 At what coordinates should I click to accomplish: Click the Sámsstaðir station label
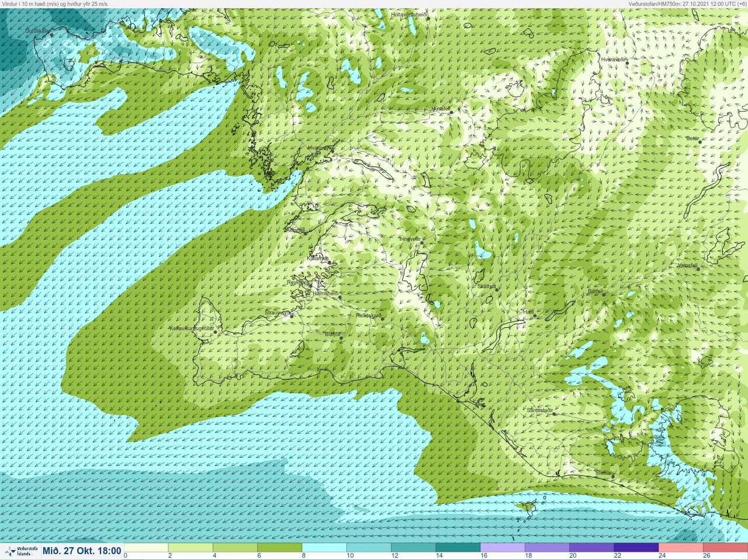click(539, 410)
